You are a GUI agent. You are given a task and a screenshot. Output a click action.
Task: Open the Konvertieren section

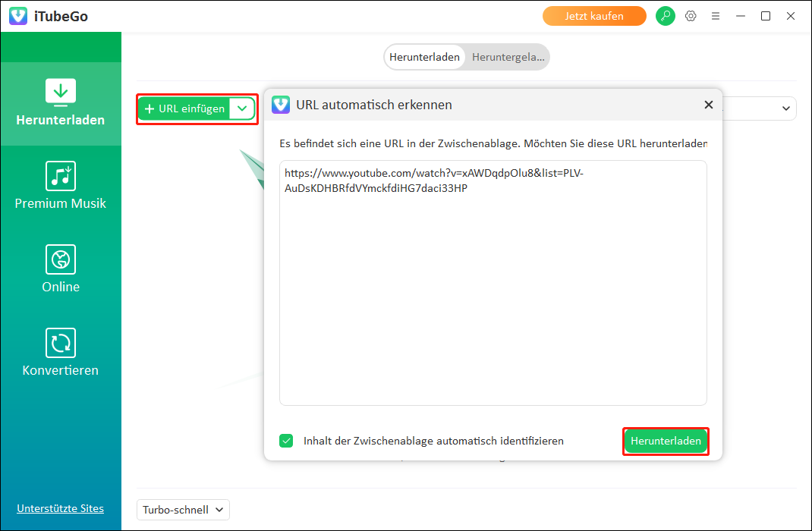coord(61,353)
